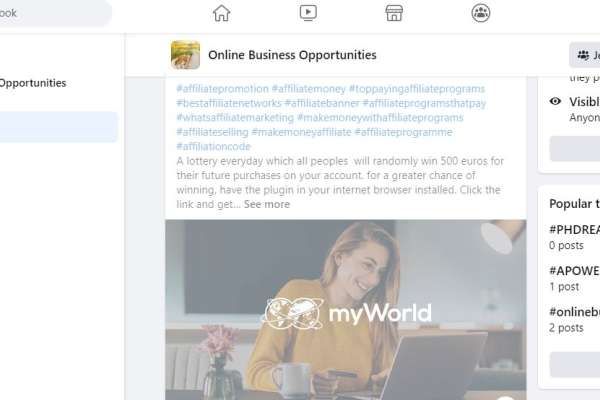Open the Marketplace storefront icon
This screenshot has height=400, width=600.
(394, 13)
